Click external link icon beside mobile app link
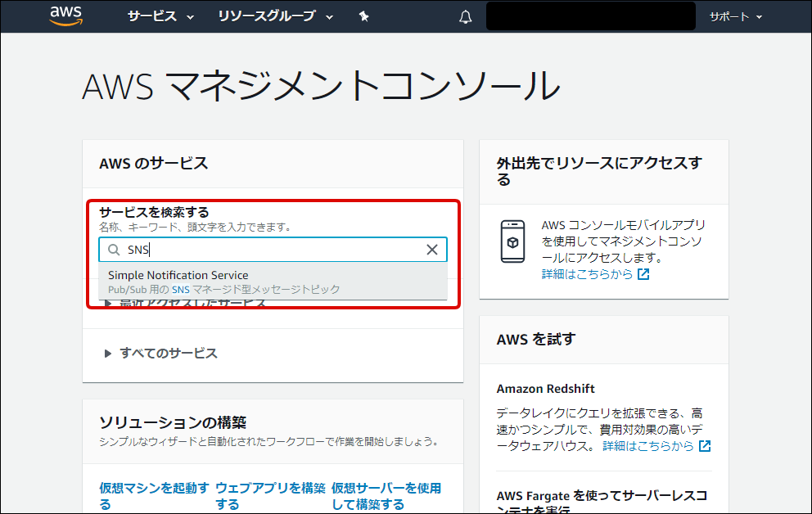This screenshot has height=514, width=812. (643, 275)
